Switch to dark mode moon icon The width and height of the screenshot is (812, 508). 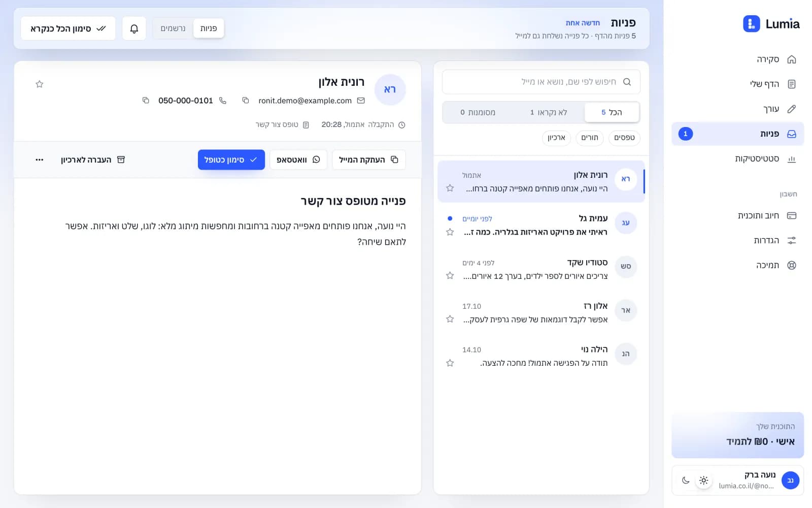(x=686, y=481)
